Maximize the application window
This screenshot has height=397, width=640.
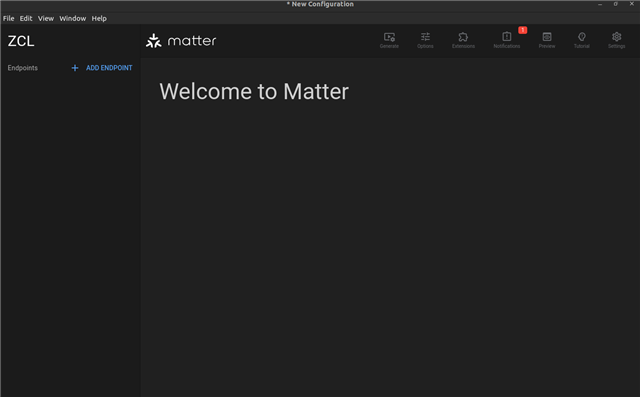pyautogui.click(x=616, y=4)
